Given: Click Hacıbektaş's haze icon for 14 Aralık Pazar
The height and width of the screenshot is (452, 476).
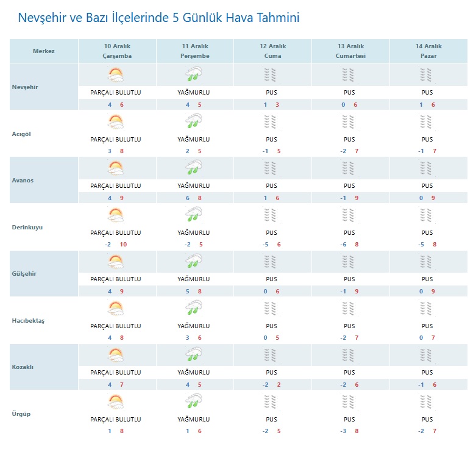Looking at the screenshot, I should tap(427, 309).
